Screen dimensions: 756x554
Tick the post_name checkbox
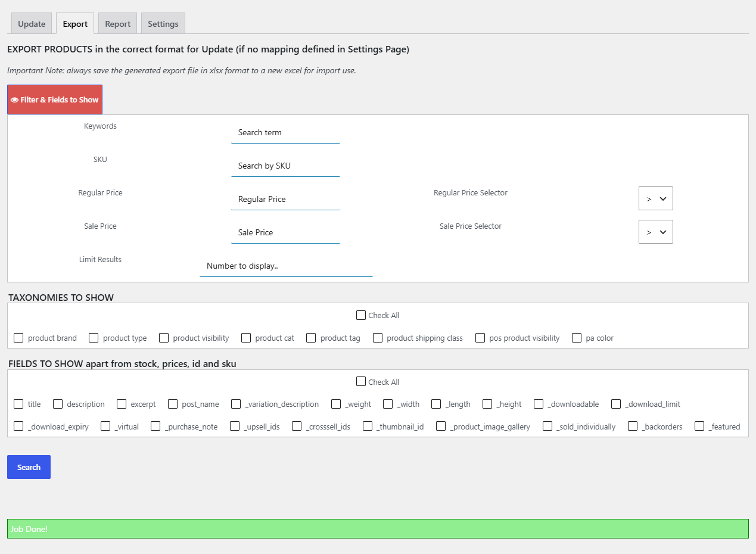click(x=173, y=404)
